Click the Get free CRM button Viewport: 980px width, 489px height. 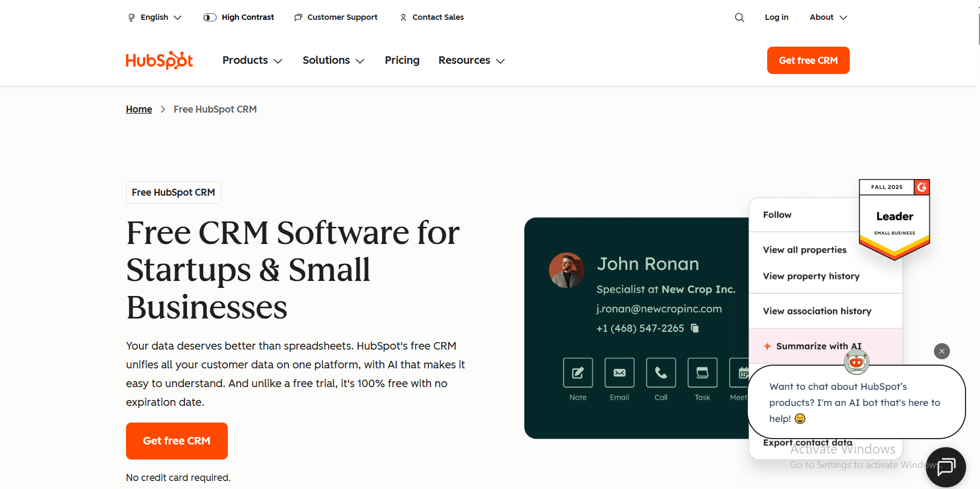808,60
